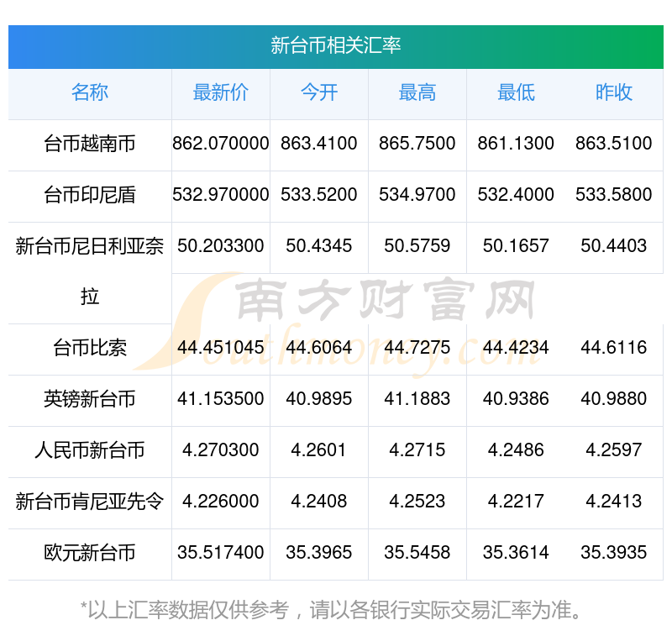This screenshot has width=672, height=636.
Task: Click the 人民币新台币 row name
Action: coord(90,450)
